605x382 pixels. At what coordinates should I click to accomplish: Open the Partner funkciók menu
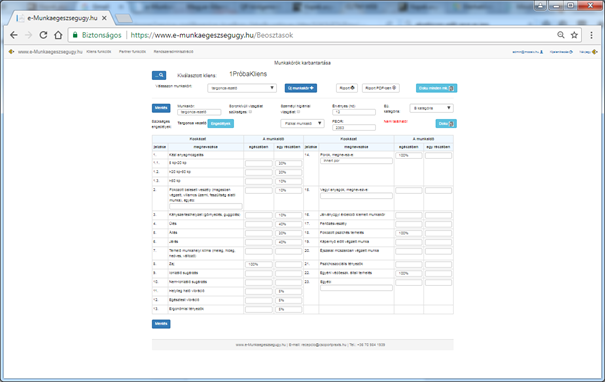(x=132, y=52)
